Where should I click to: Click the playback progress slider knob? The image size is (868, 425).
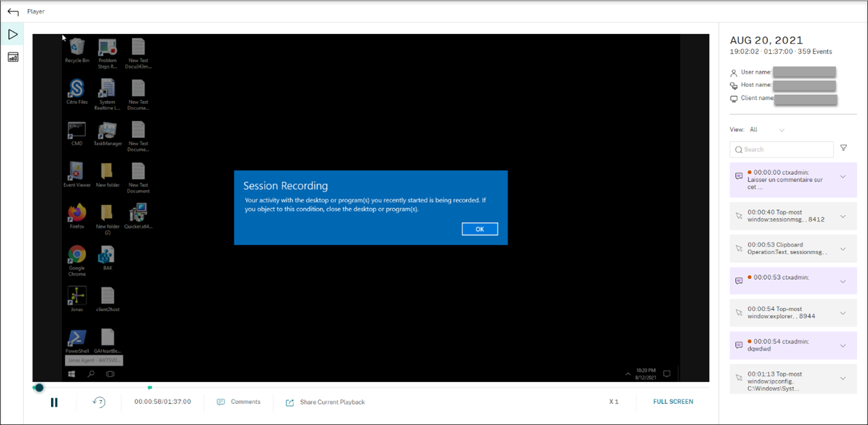[39, 387]
